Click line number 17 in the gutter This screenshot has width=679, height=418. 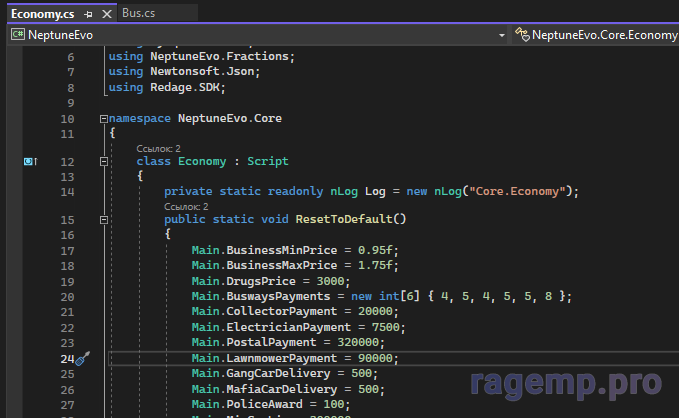(67, 250)
